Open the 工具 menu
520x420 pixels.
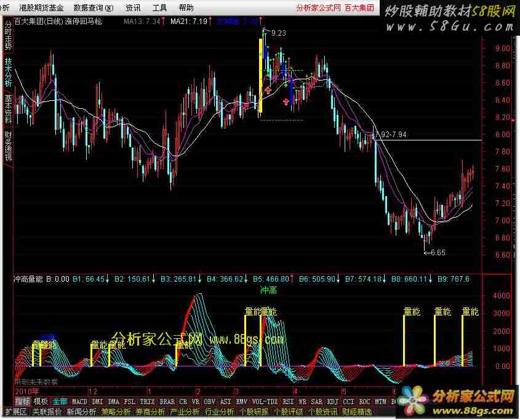(159, 7)
